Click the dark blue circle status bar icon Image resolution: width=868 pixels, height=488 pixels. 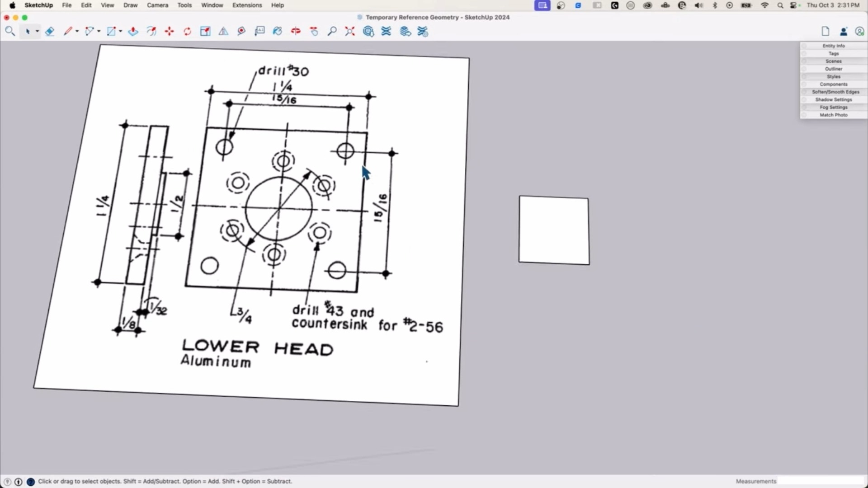coord(31,482)
